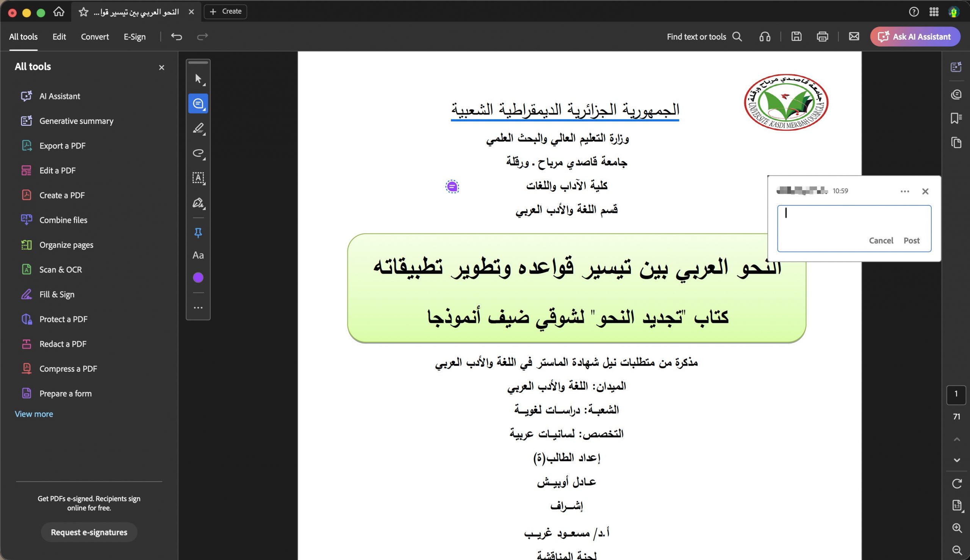Choose the purple color swatch
The image size is (970, 560).
coord(198,278)
